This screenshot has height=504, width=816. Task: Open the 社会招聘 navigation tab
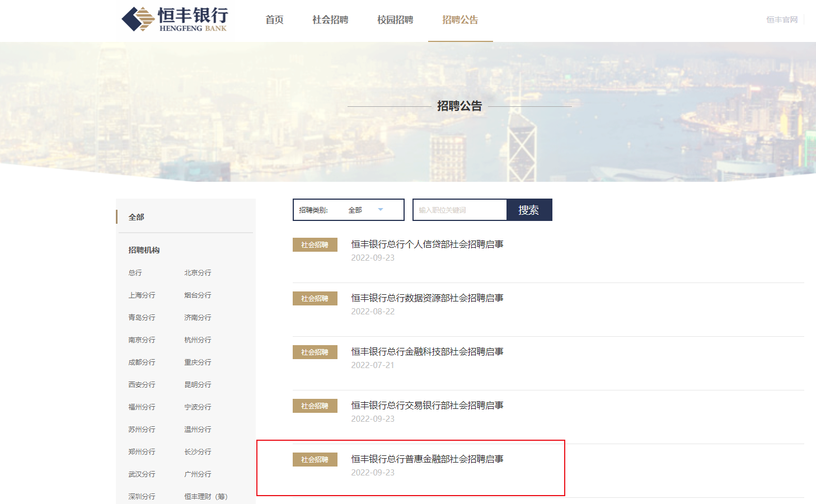(x=330, y=20)
